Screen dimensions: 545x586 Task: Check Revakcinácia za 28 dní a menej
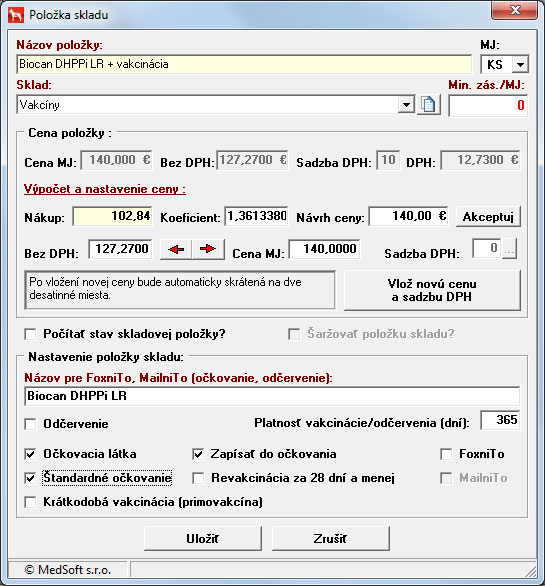tap(198, 478)
